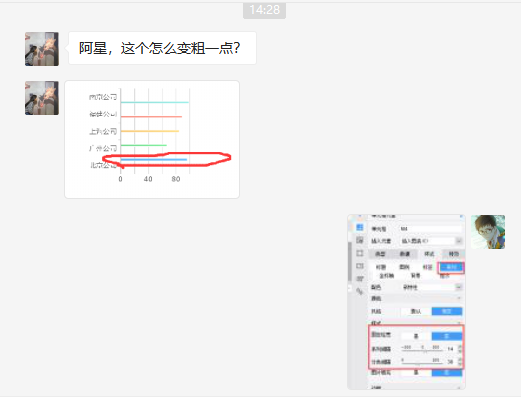The image size is (521, 399).
Task: Open the color scheme dropdown arrow
Action: coord(459,287)
